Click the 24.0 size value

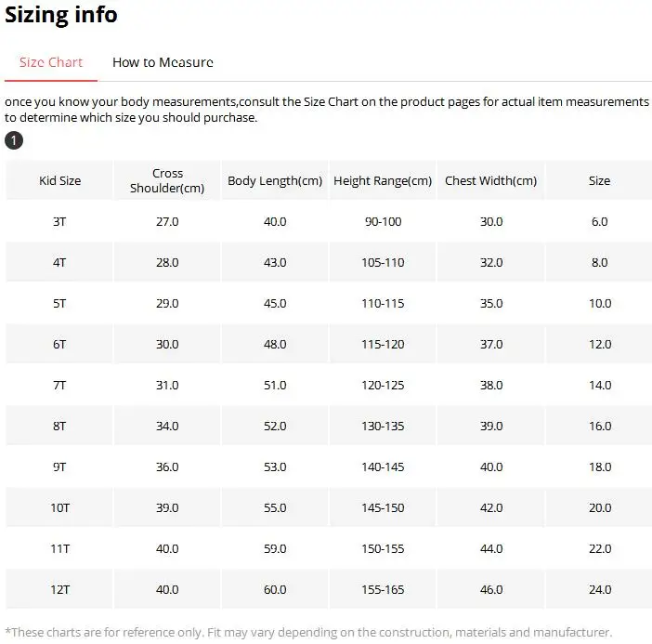pyautogui.click(x=600, y=589)
